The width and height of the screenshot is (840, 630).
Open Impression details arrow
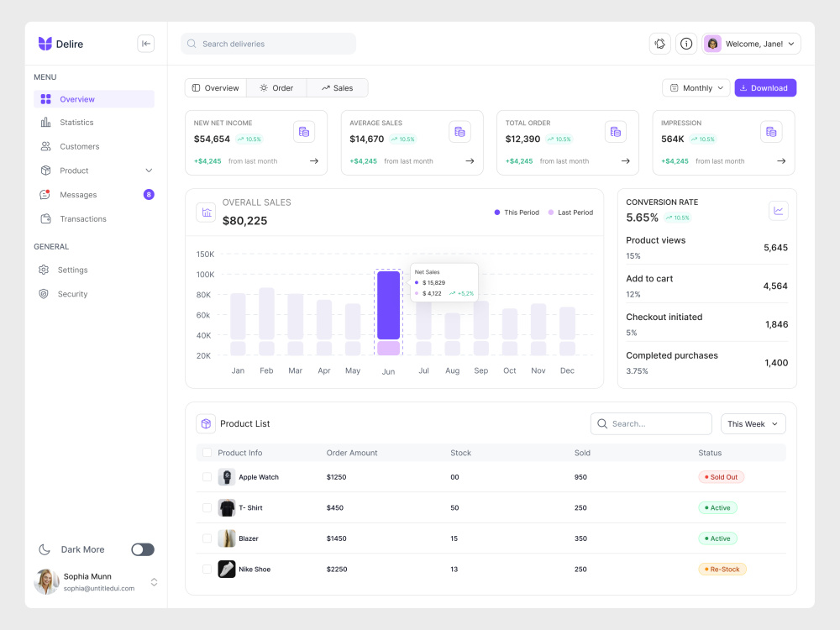(x=781, y=160)
